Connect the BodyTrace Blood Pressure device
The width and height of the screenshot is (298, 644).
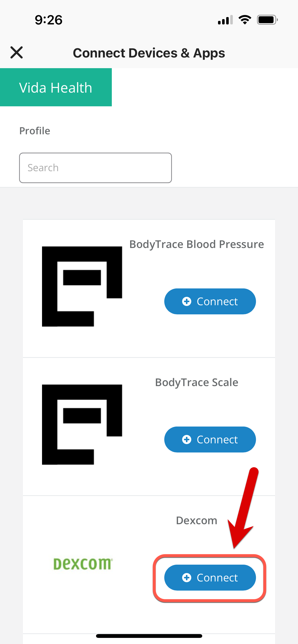point(210,301)
